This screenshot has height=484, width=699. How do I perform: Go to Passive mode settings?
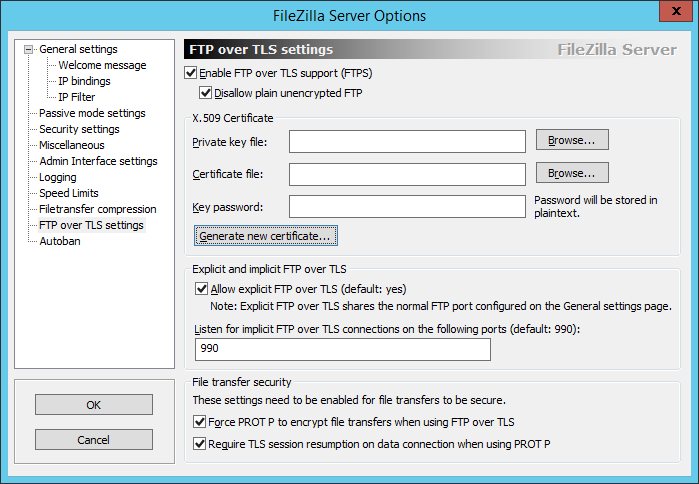tap(92, 113)
